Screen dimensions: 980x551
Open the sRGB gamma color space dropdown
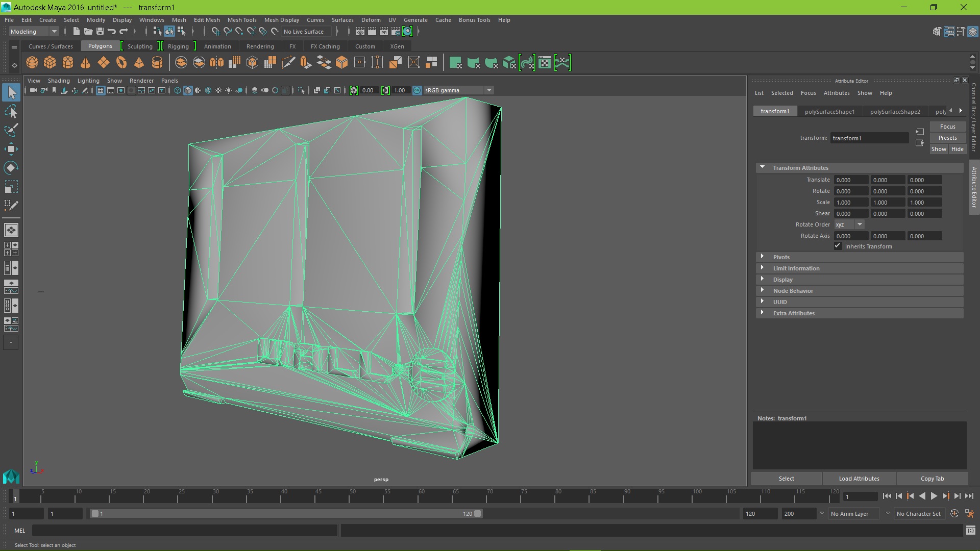click(x=488, y=90)
